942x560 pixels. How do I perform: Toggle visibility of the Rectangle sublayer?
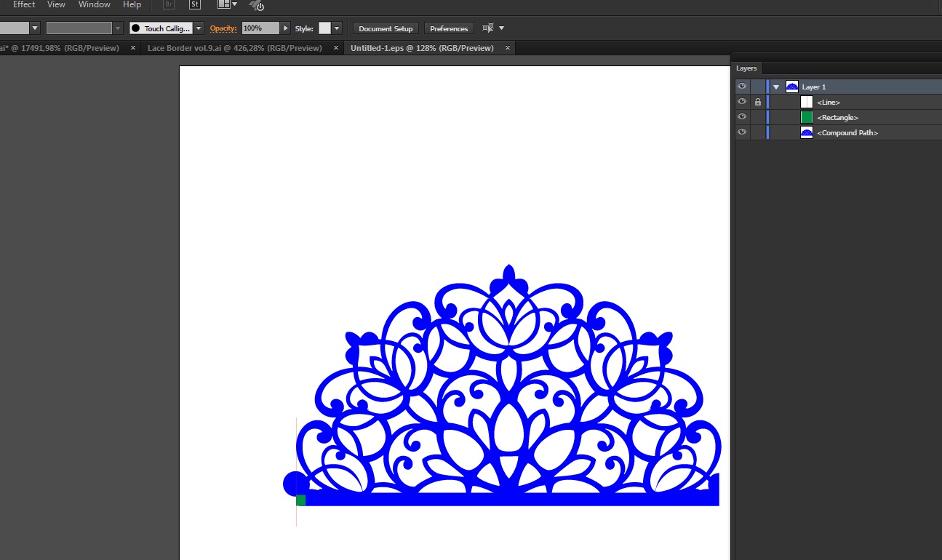[742, 117]
